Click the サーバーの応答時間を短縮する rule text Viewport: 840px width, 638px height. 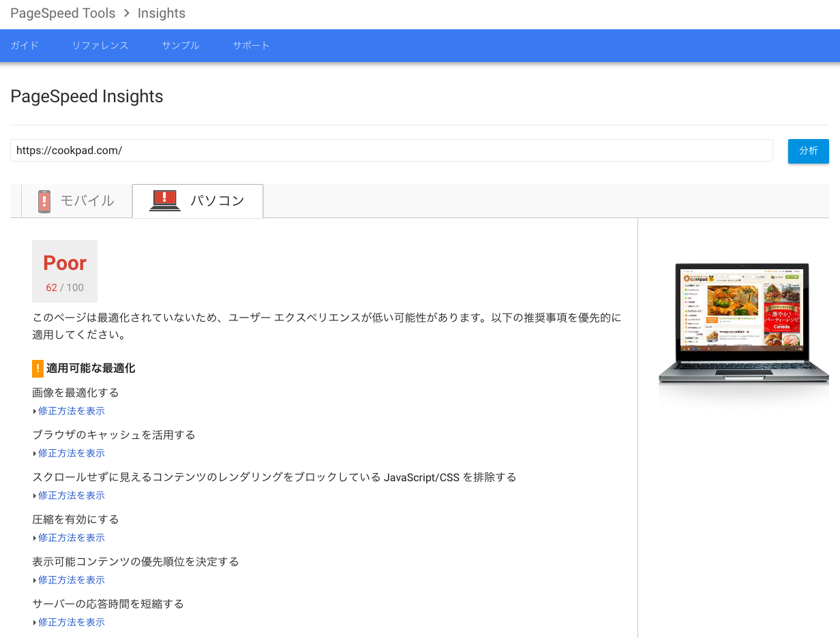click(x=108, y=604)
